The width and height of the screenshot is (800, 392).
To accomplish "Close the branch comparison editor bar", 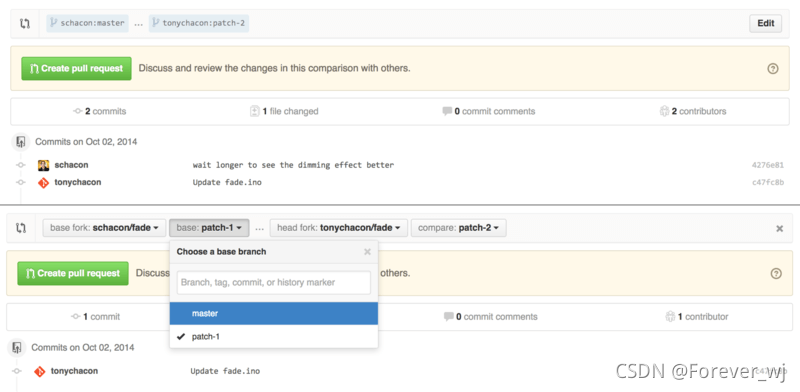I will tap(780, 229).
